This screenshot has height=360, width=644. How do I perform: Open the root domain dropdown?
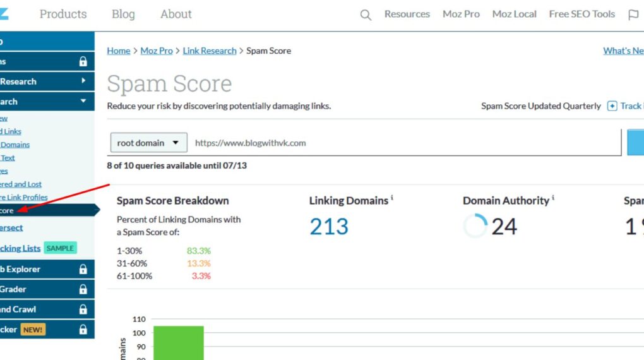pyautogui.click(x=148, y=143)
